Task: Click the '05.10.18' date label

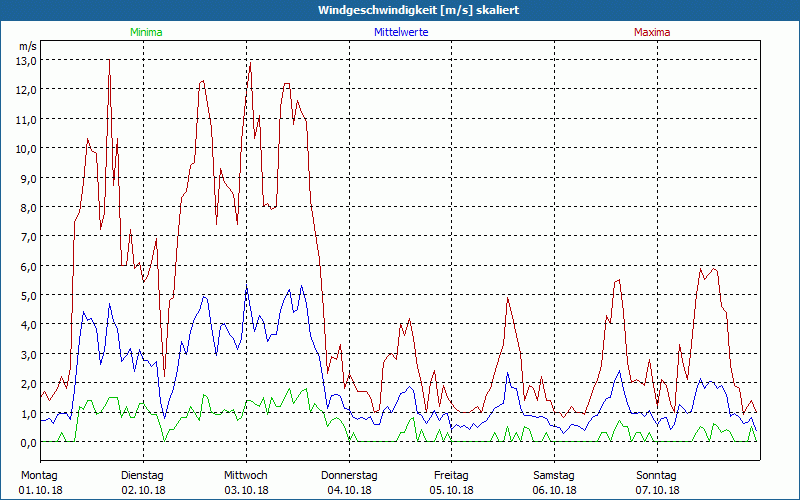Action: (x=452, y=490)
